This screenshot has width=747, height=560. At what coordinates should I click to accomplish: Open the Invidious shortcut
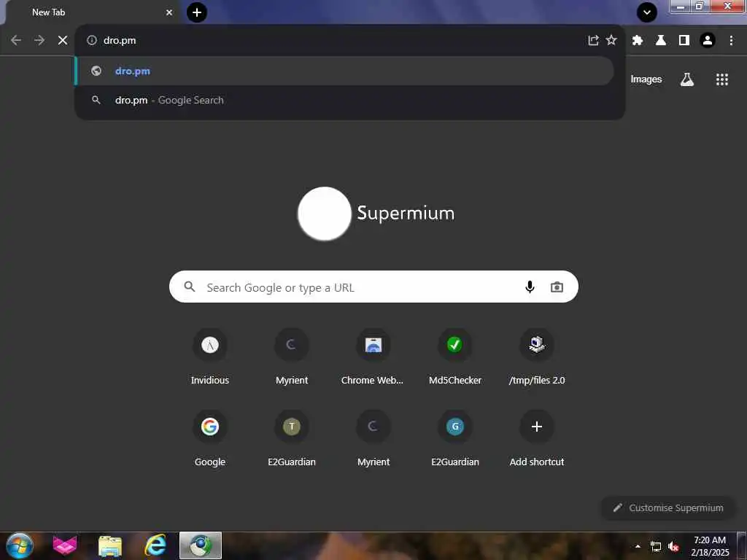[x=210, y=357]
